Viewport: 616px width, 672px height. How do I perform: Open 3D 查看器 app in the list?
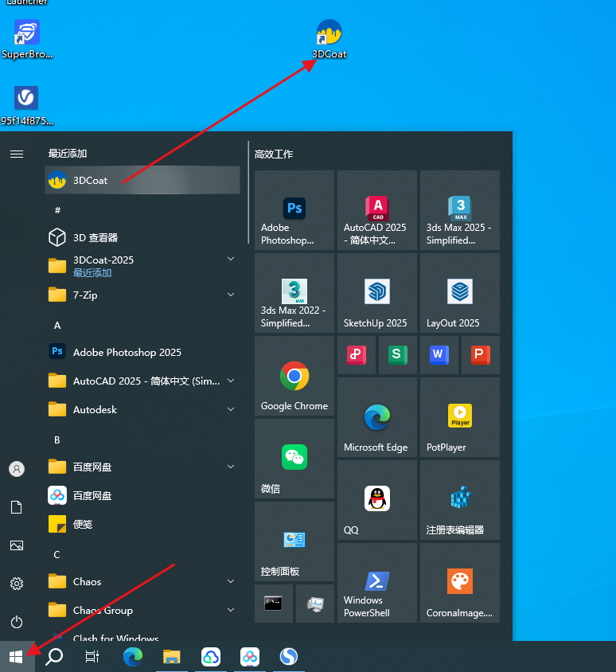tap(142, 237)
